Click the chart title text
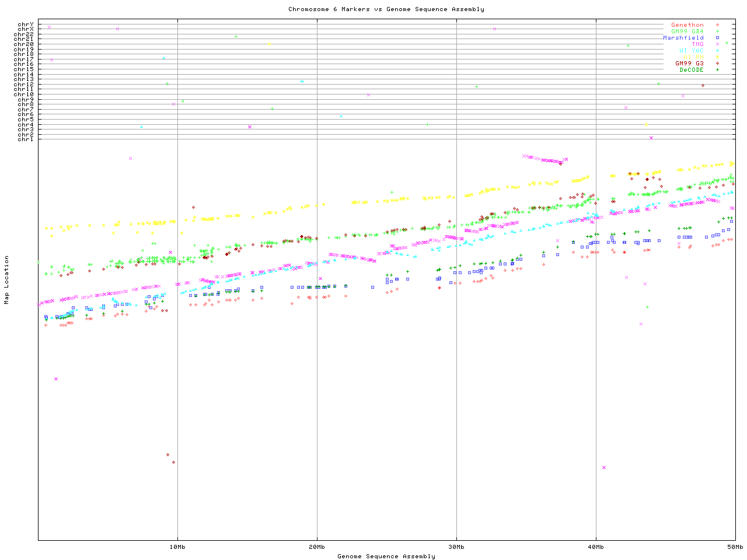 click(x=386, y=9)
